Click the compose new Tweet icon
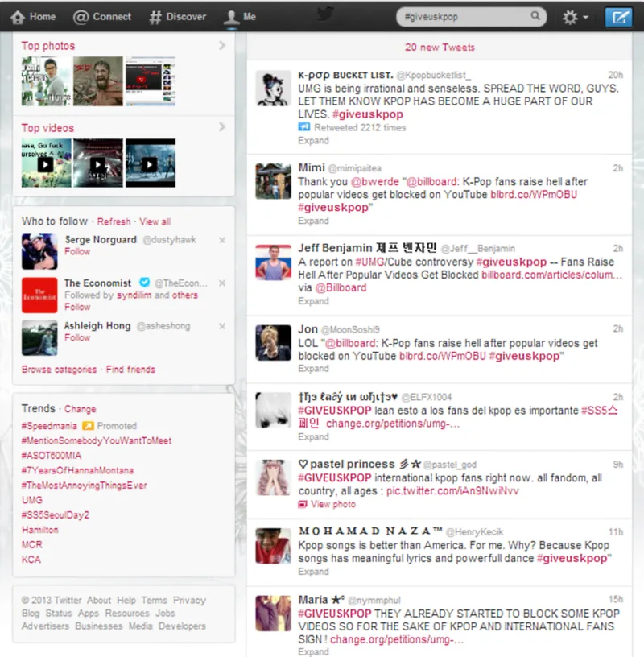 pyautogui.click(x=618, y=17)
